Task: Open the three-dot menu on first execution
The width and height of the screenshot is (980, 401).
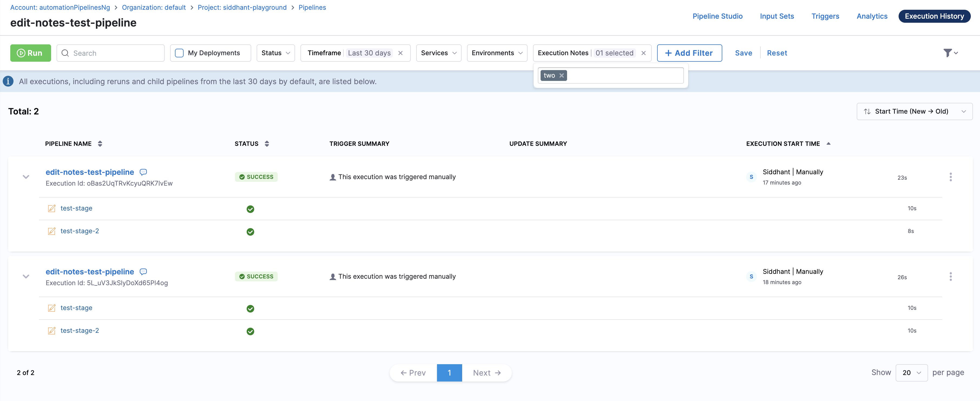Action: tap(951, 177)
